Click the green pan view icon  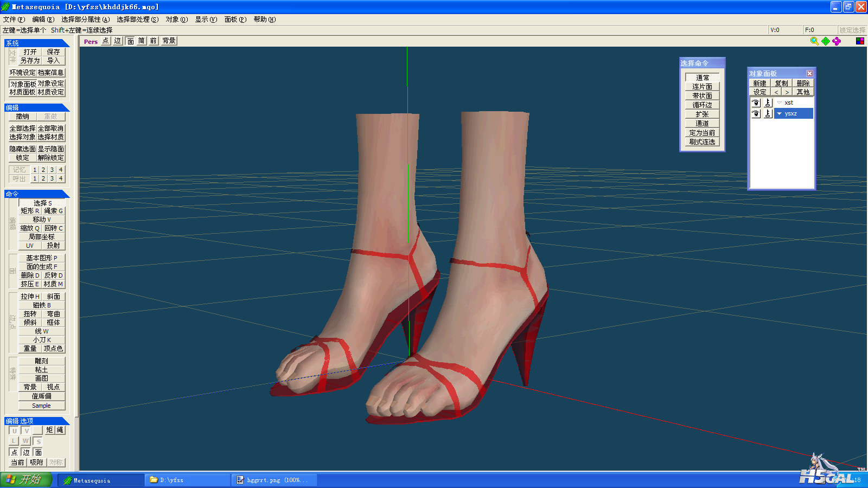pos(826,41)
